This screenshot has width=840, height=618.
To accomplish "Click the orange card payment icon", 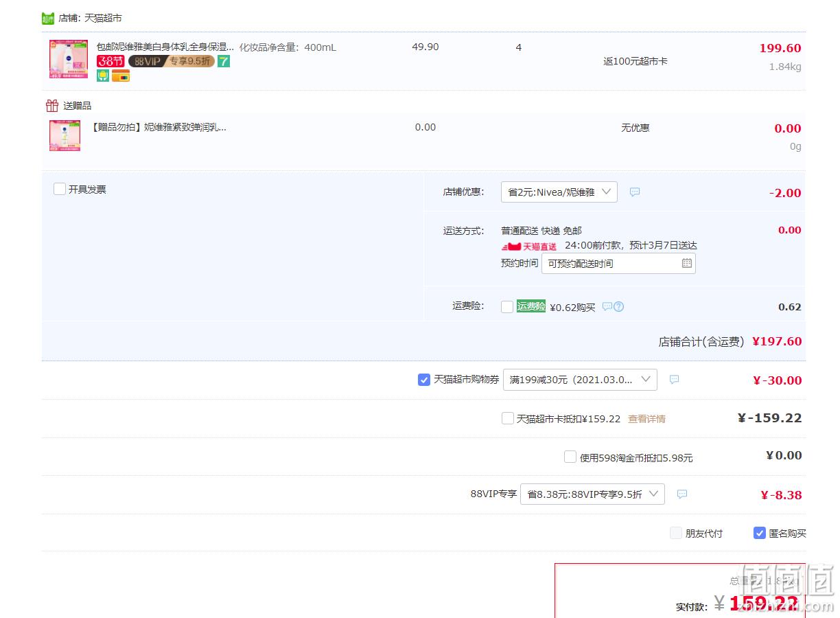I will coord(121,76).
